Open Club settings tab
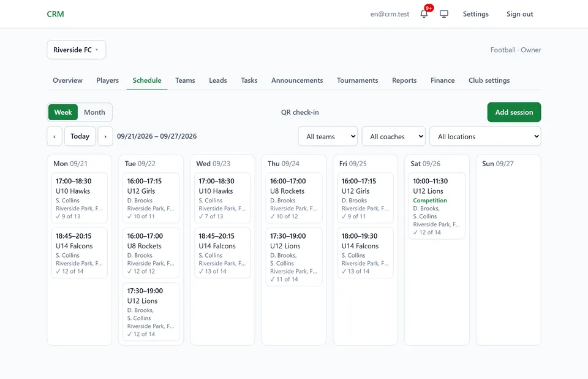Image resolution: width=588 pixels, height=379 pixels. (489, 80)
